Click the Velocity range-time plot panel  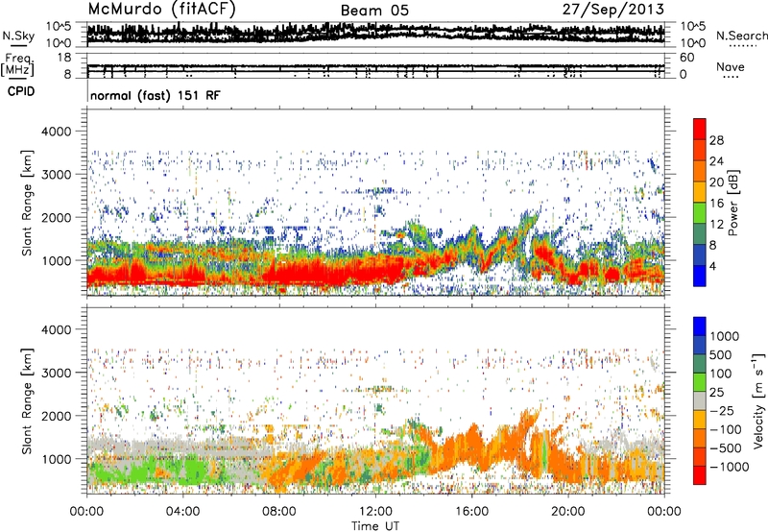tap(375, 400)
